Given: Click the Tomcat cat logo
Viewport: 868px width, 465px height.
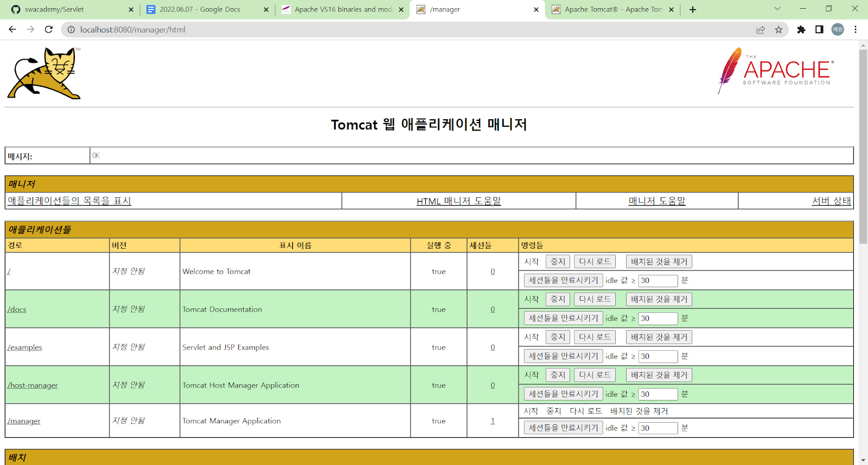Looking at the screenshot, I should point(44,73).
